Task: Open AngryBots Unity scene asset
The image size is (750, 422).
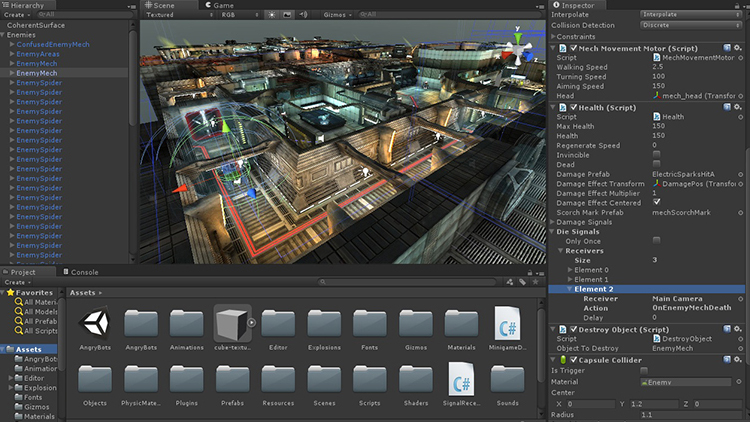Action: click(x=95, y=323)
